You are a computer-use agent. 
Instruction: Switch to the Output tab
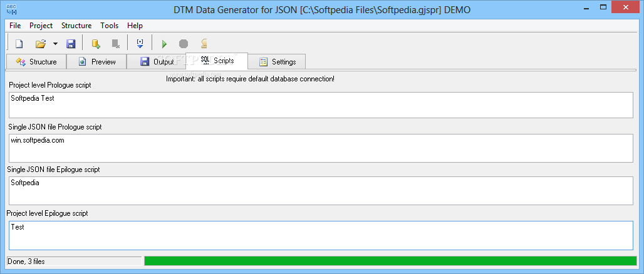click(157, 61)
